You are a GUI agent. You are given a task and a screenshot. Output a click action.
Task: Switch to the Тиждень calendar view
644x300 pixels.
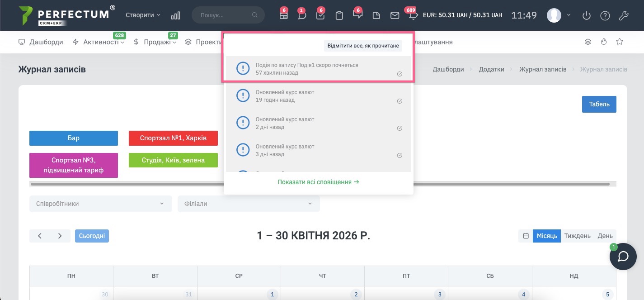click(577, 236)
